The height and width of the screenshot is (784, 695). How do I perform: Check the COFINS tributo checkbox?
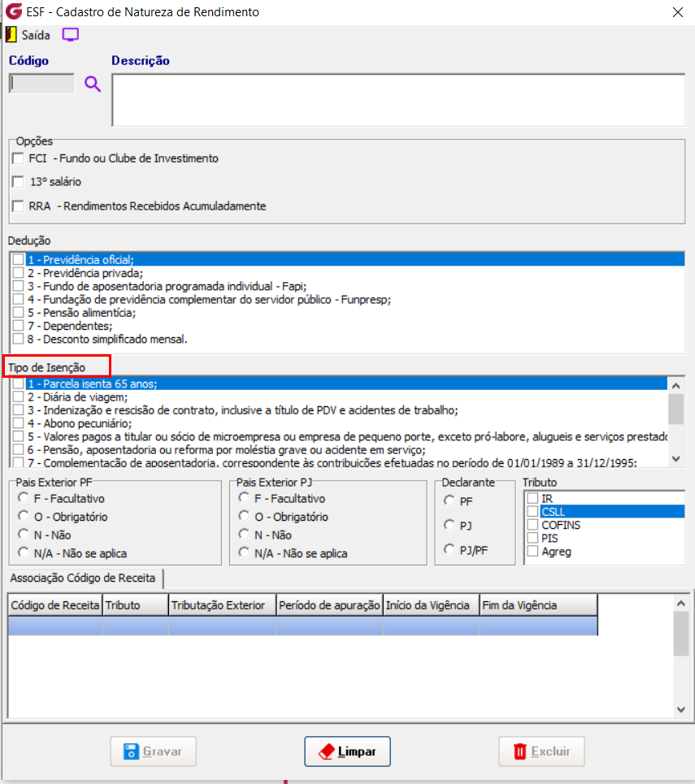[x=533, y=525]
